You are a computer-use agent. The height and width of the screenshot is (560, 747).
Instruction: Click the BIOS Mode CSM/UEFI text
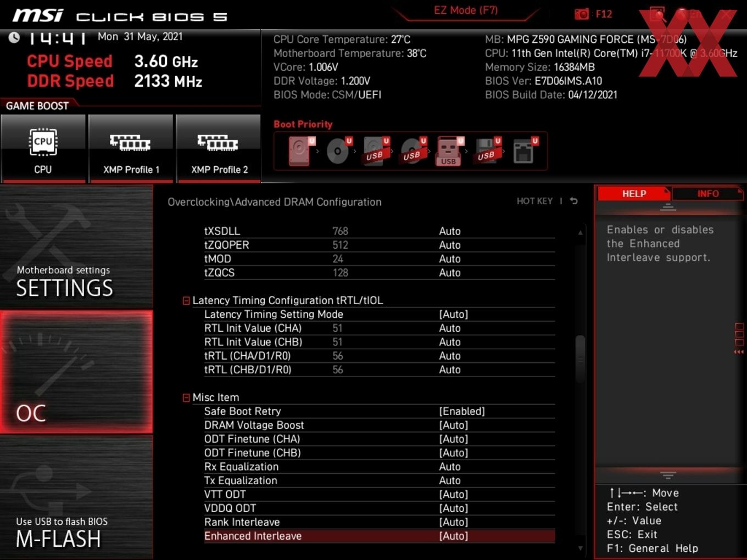click(327, 94)
